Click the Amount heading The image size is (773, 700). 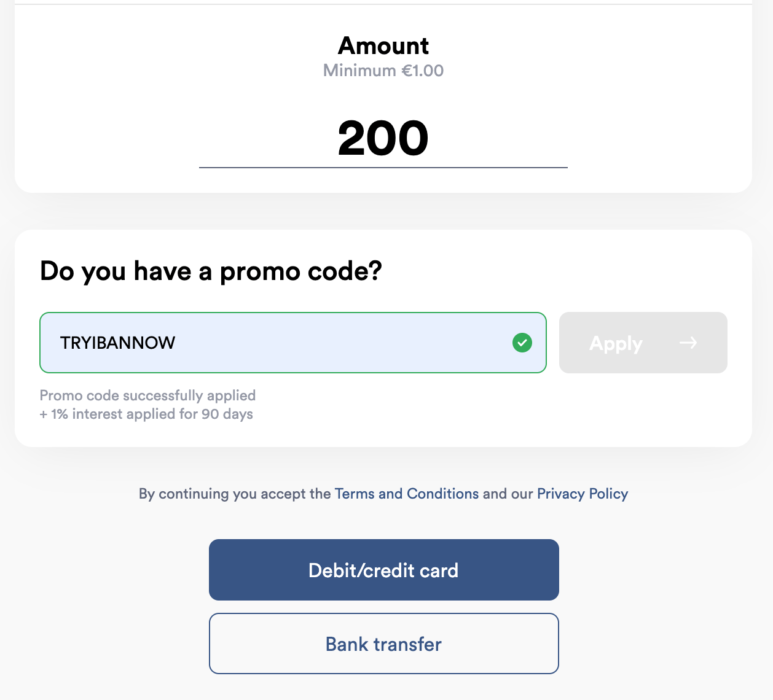tap(383, 45)
